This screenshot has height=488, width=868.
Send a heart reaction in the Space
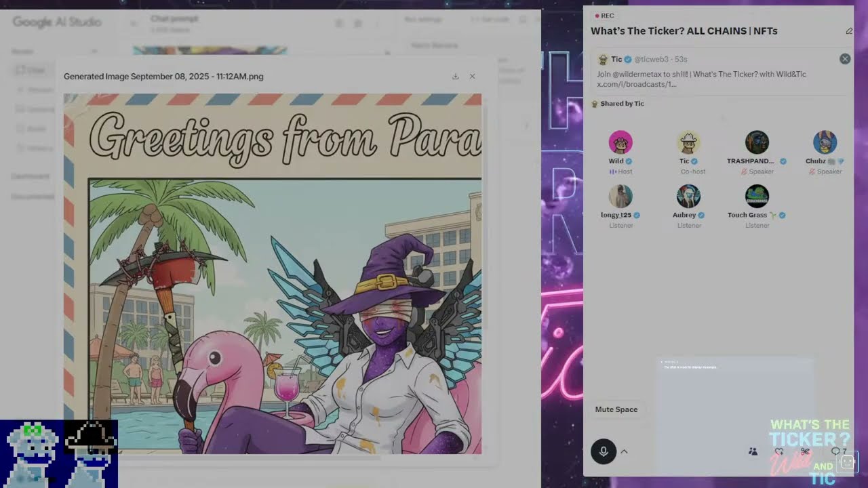(x=779, y=451)
